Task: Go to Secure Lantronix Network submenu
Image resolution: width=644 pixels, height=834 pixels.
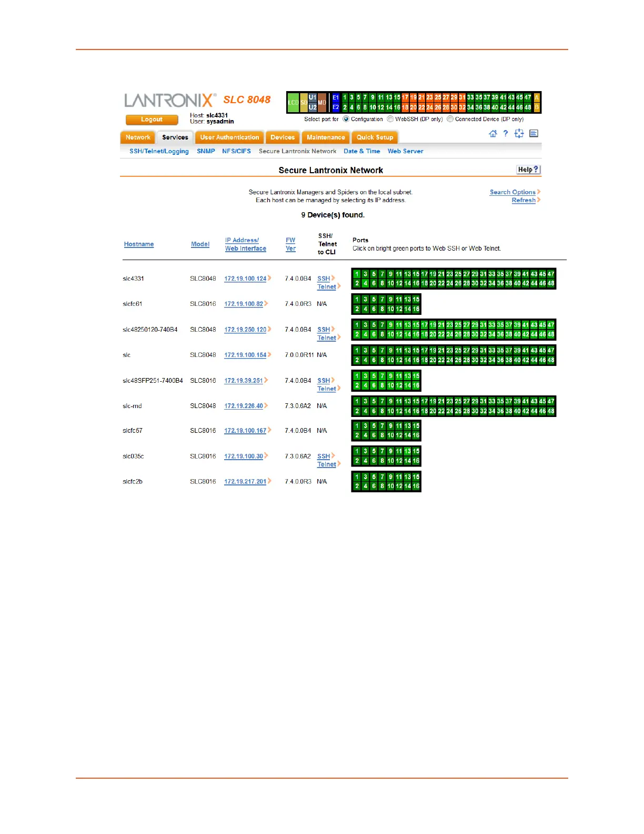Action: (x=297, y=151)
